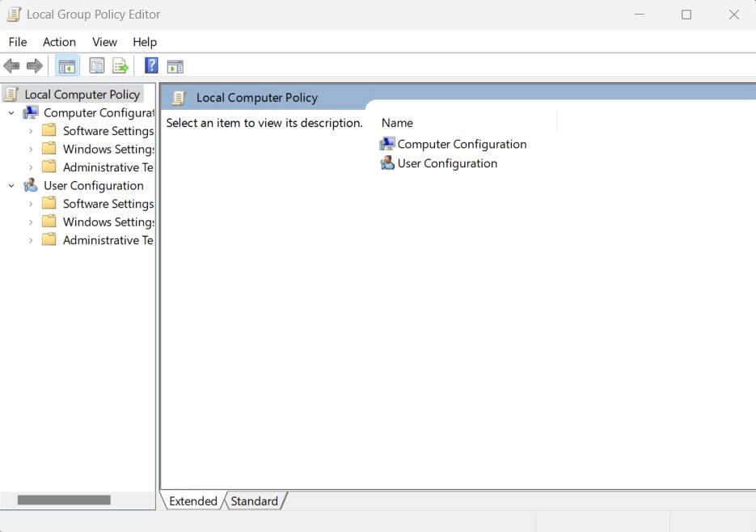The width and height of the screenshot is (756, 532).
Task: Click the Forward arrow toolbar icon
Action: point(34,65)
